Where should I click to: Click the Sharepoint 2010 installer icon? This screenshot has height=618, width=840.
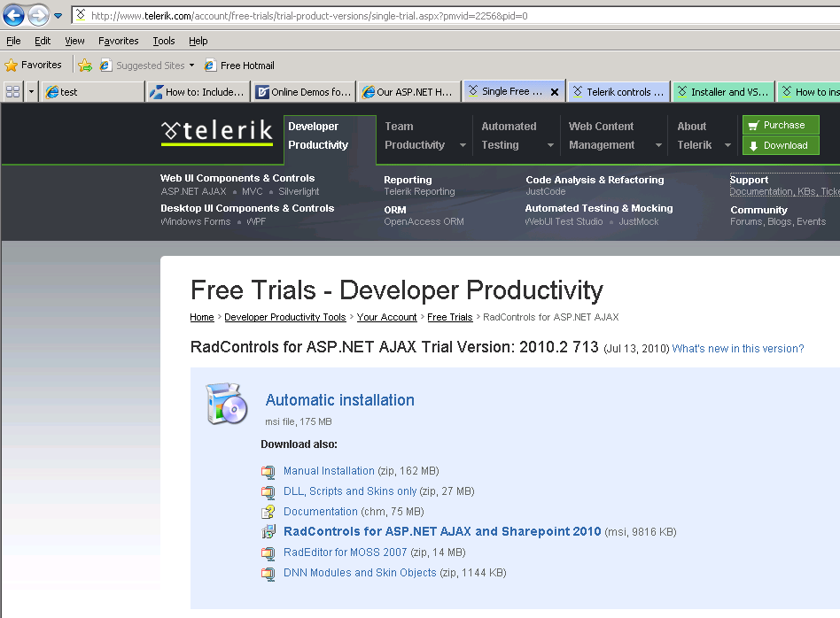[268, 532]
